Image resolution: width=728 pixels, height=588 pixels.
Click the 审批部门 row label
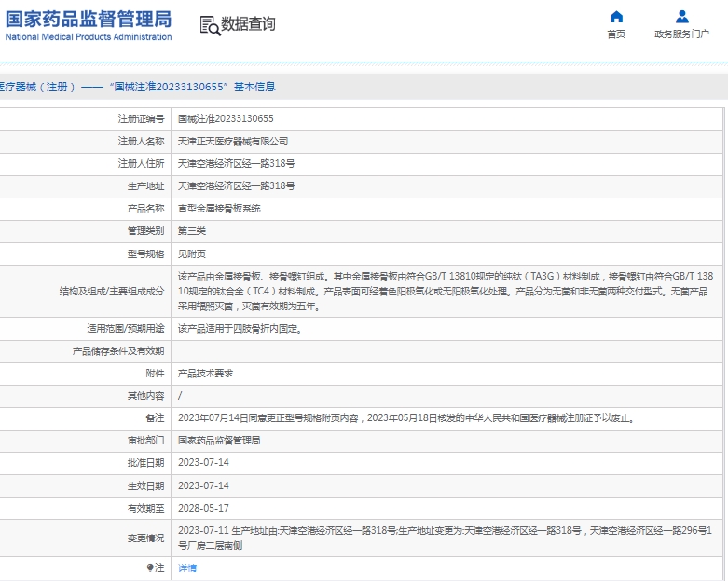pos(145,441)
